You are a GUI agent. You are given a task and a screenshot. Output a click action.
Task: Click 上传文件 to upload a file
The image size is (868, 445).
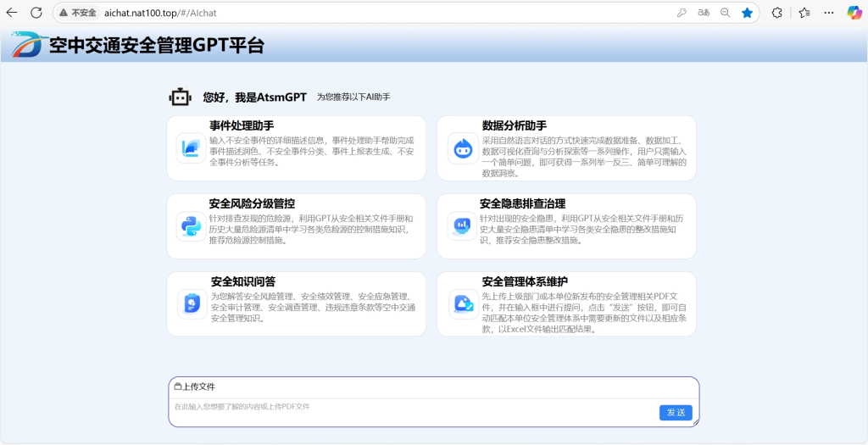point(194,387)
